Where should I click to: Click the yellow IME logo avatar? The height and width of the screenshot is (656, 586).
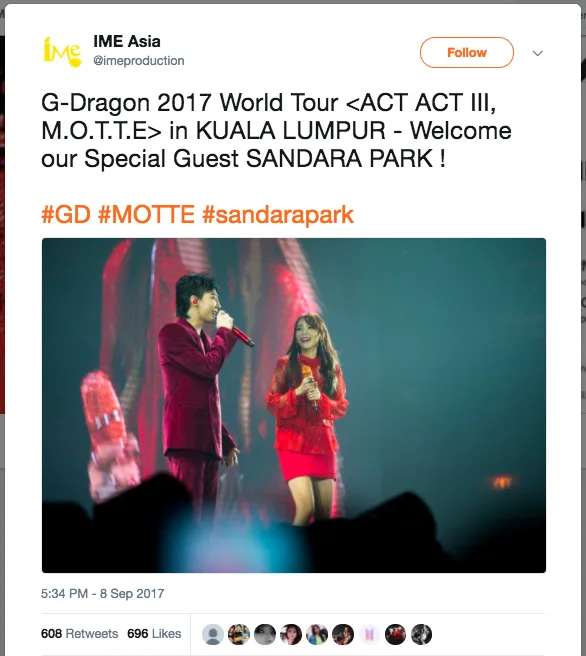pos(62,51)
